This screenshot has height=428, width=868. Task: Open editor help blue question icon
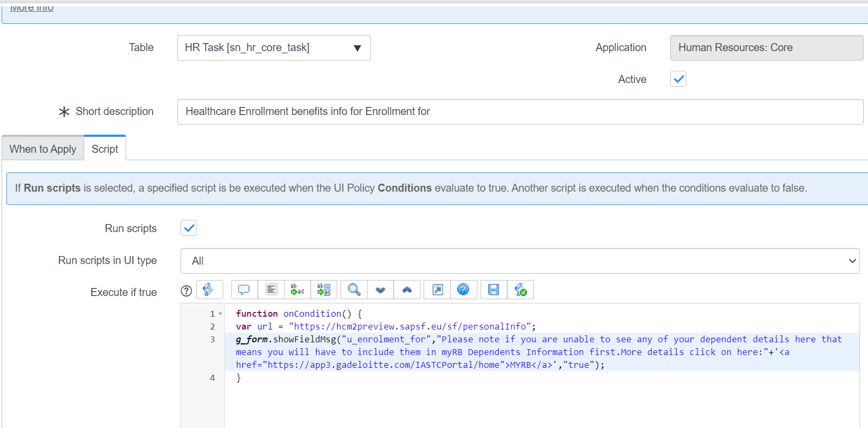[x=464, y=290]
